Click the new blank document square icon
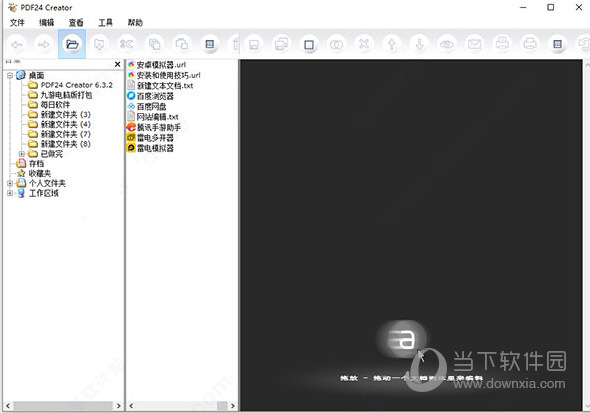 pos(309,44)
